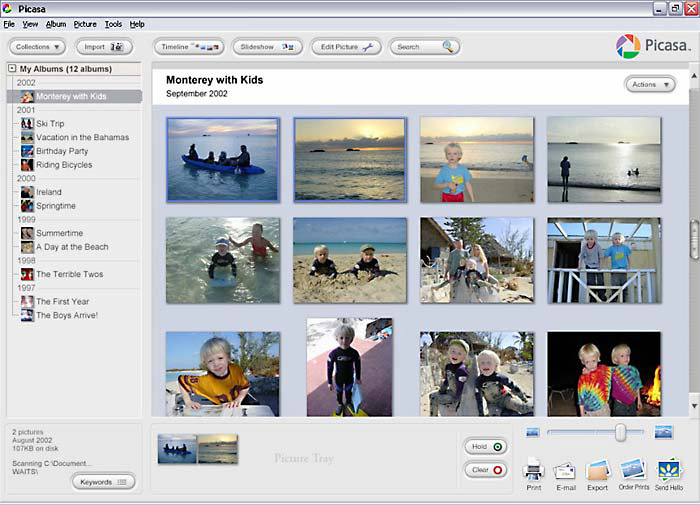The width and height of the screenshot is (700, 505).
Task: Start the Slideshow
Action: [267, 47]
